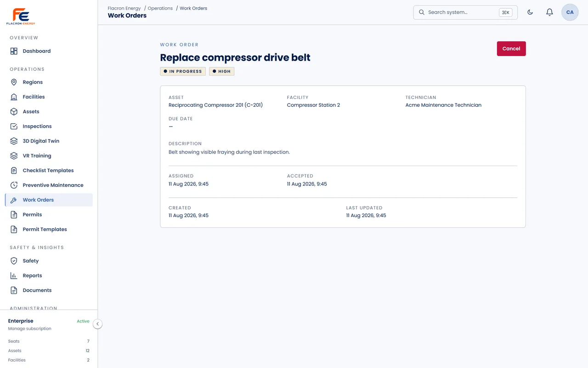This screenshot has height=368, width=588.
Task: Click the Facilities count row showing 2
Action: click(x=49, y=360)
